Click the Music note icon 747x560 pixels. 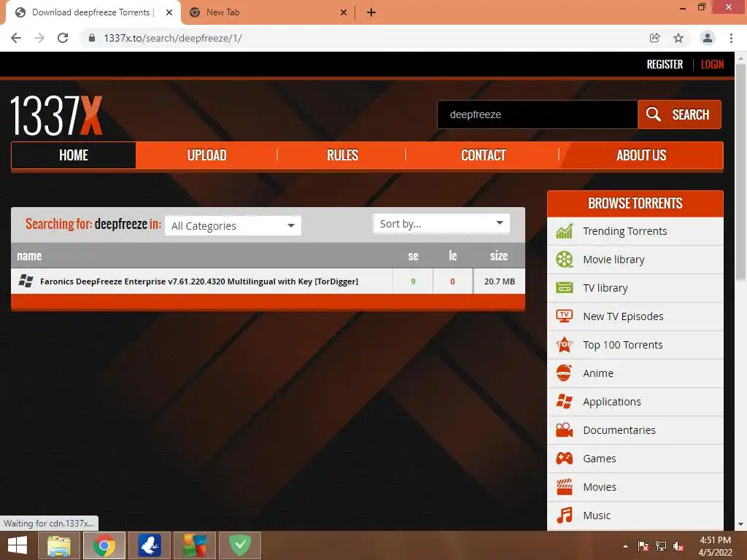coord(564,516)
